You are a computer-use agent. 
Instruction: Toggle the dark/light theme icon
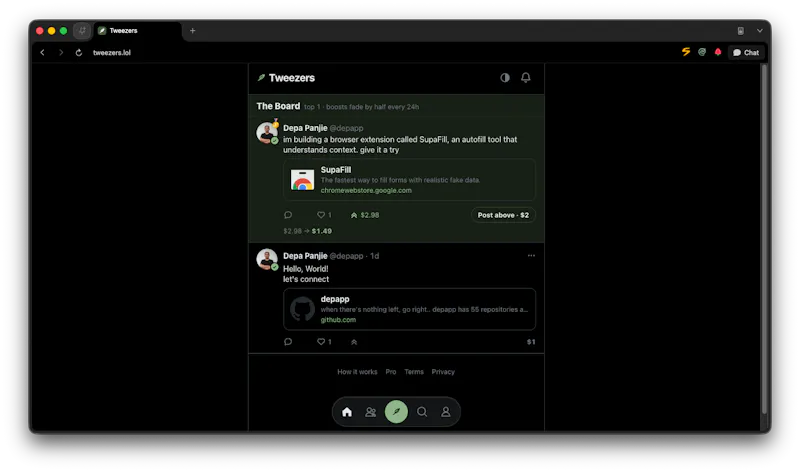pos(505,78)
